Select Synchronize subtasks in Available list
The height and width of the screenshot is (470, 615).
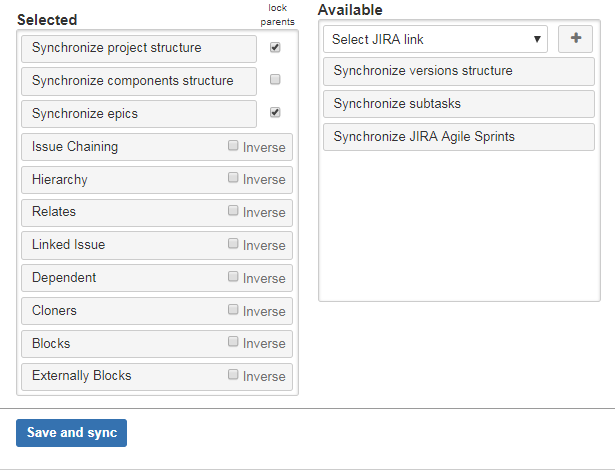pos(458,104)
